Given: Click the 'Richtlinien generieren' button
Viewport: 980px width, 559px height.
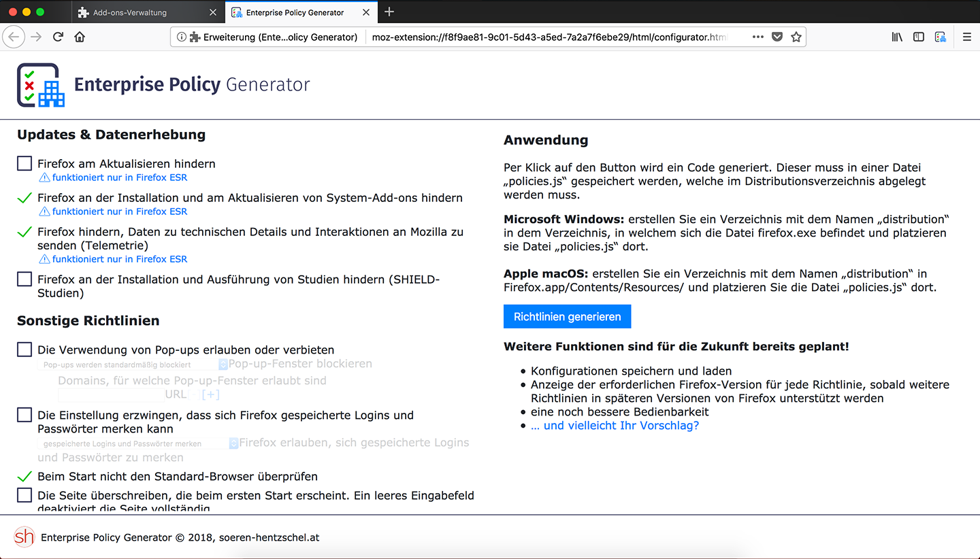Looking at the screenshot, I should 568,316.
